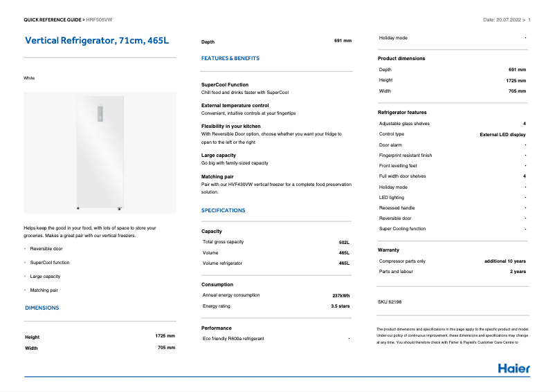The width and height of the screenshot is (555, 392).
Task: Click the Annual energy consumption 237kWh value
Action: (x=340, y=295)
